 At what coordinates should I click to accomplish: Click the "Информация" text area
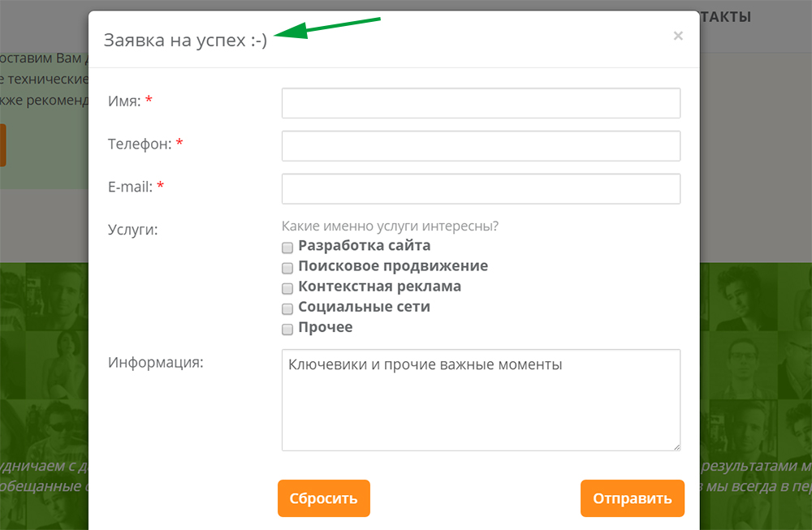(481, 398)
